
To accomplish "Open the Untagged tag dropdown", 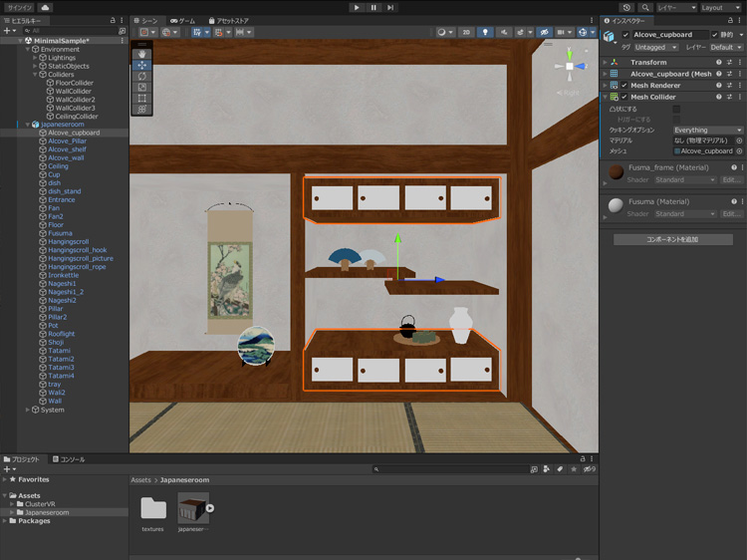I will tap(656, 47).
